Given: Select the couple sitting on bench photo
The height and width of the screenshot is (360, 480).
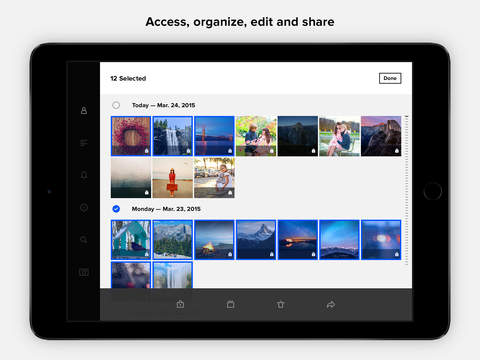Looking at the screenshot, I should coord(339,136).
